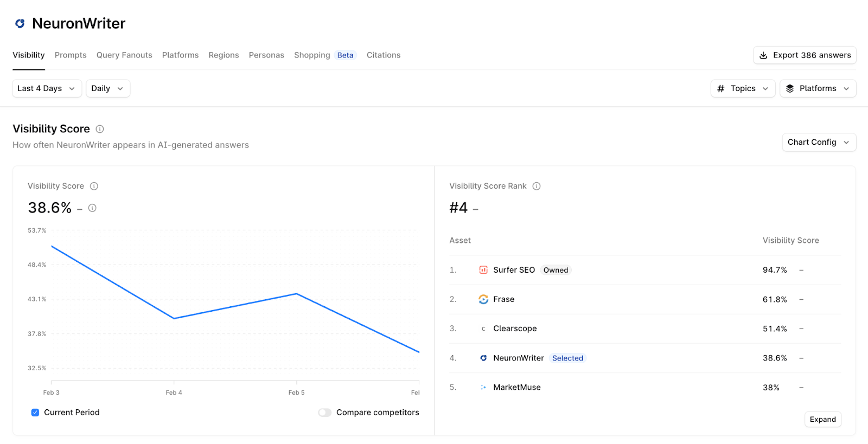Click the NeuronWriter logo icon in header
The width and height of the screenshot is (868, 444).
click(20, 23)
